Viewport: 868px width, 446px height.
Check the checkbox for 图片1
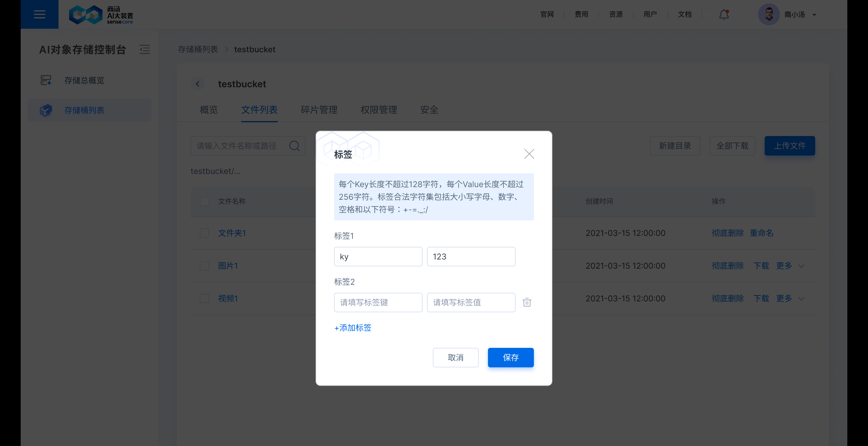point(204,265)
